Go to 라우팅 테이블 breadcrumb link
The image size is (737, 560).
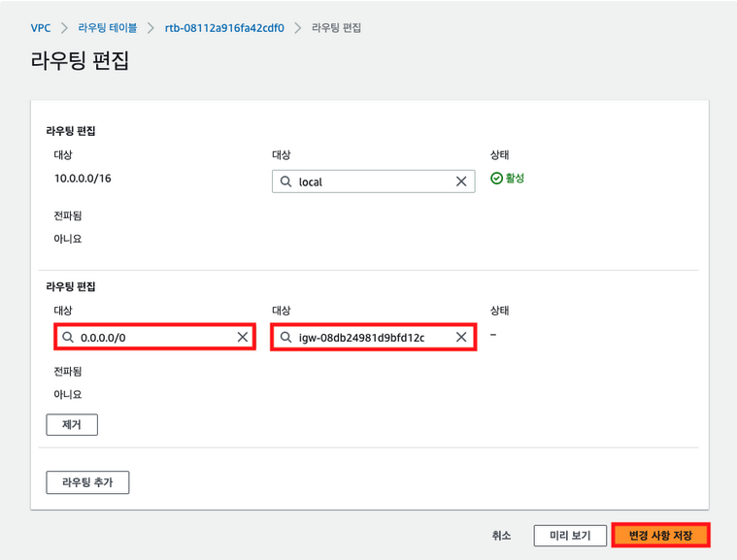pyautogui.click(x=107, y=28)
